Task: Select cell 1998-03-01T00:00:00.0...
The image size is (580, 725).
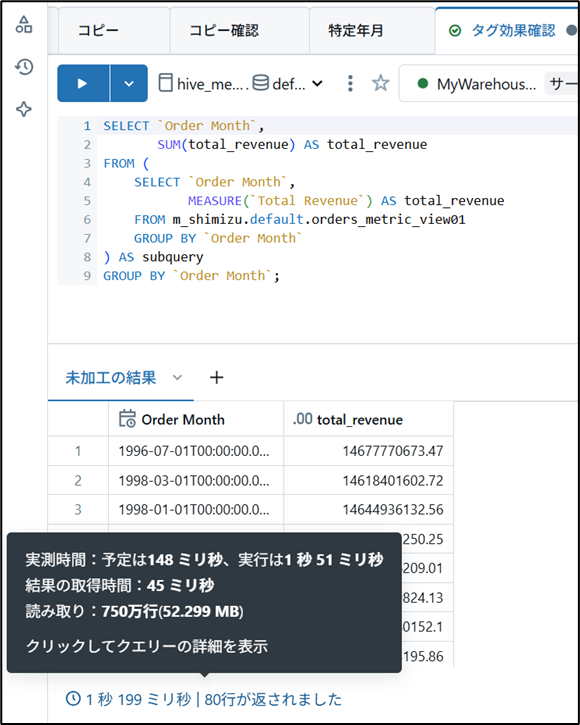Action: pos(196,480)
